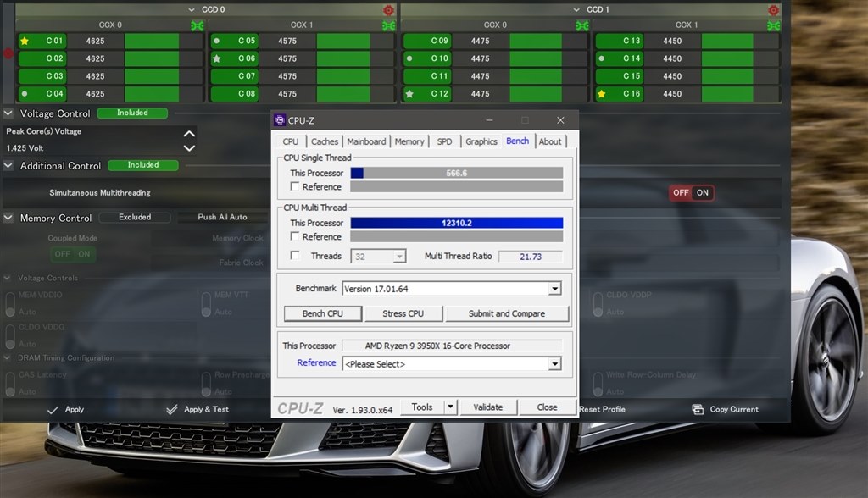The image size is (868, 498).
Task: Tick the Single Thread Reference checkbox
Action: [295, 186]
